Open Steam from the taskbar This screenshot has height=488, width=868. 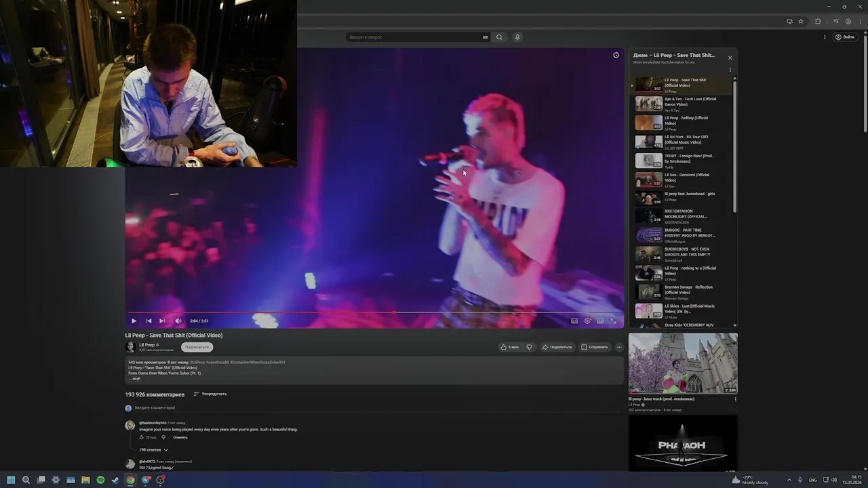pyautogui.click(x=115, y=480)
